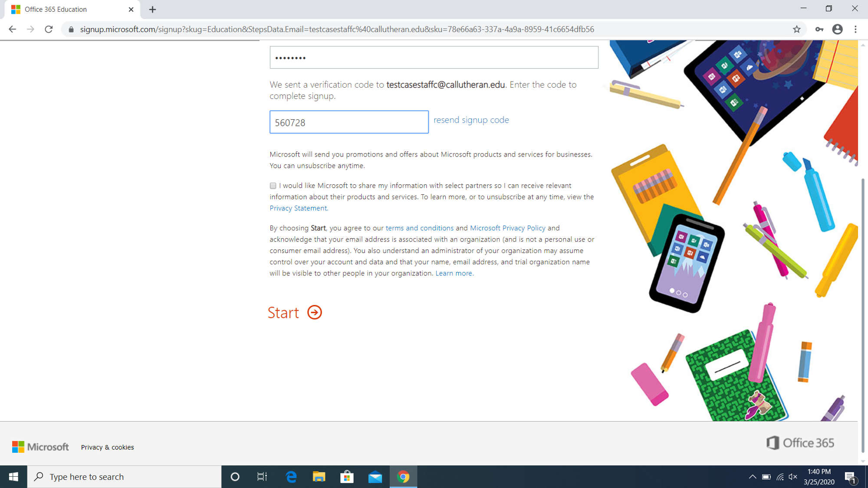Screen dimensions: 868x488
Task: Check share information with partners checkbox
Action: point(273,186)
